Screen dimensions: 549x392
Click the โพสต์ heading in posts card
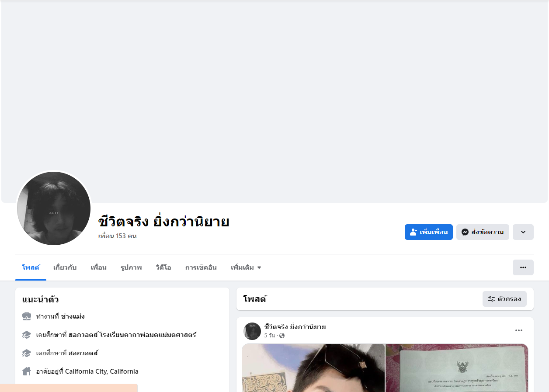click(x=255, y=299)
